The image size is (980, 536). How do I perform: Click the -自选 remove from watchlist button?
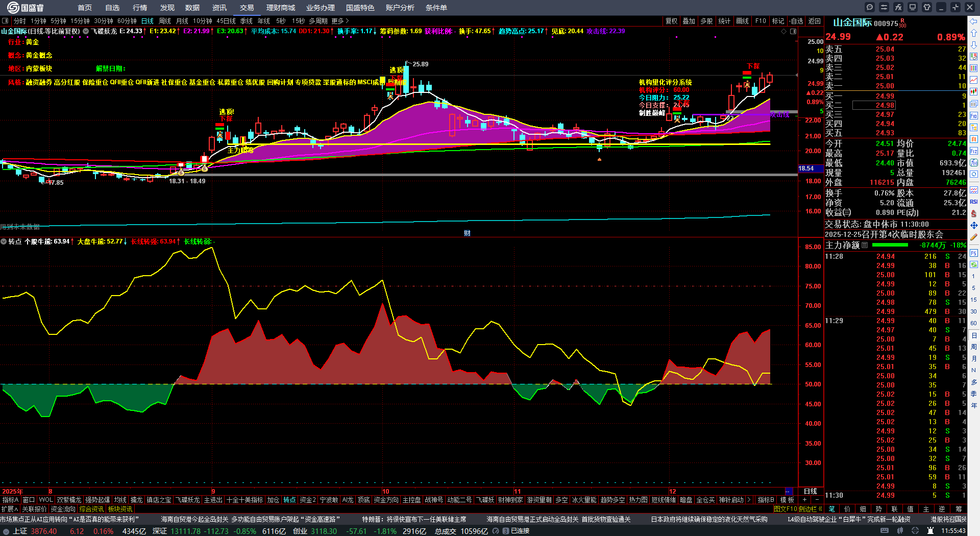(796, 21)
